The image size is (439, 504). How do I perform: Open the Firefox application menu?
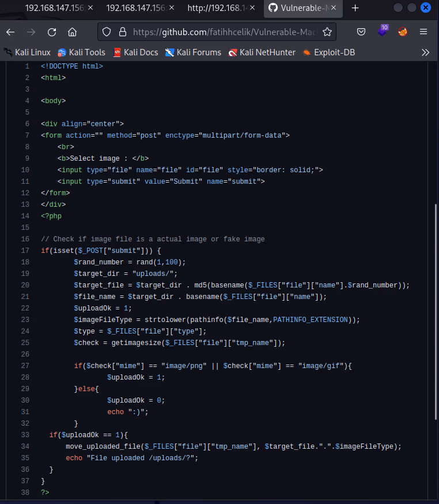click(423, 32)
